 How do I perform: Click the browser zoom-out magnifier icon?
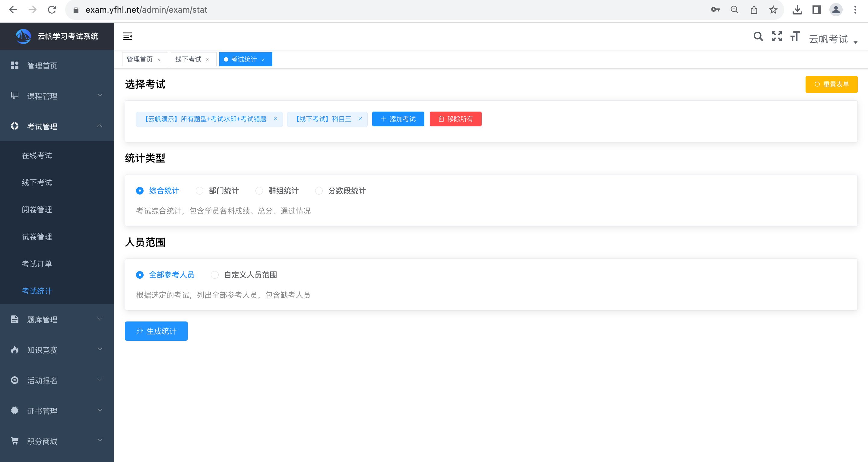[x=735, y=10]
